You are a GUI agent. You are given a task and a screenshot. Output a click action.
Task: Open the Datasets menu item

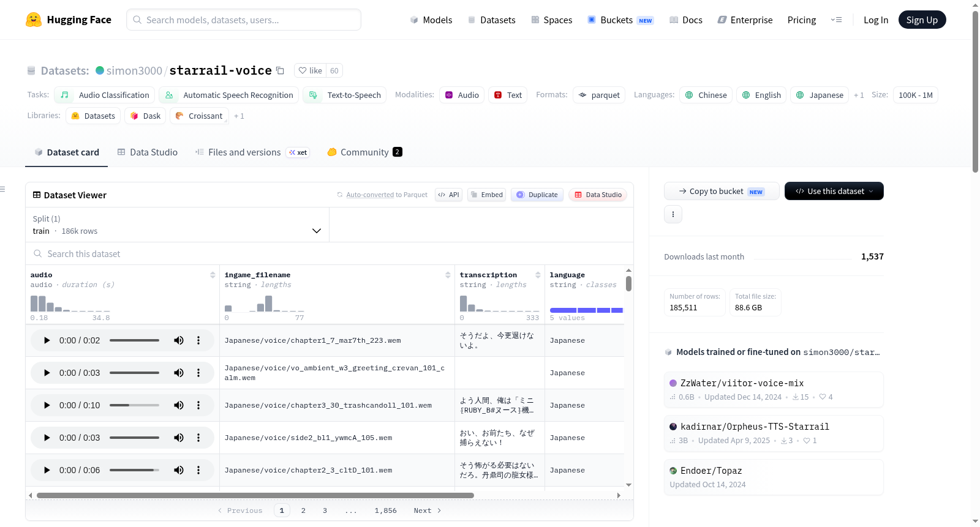[x=491, y=20]
